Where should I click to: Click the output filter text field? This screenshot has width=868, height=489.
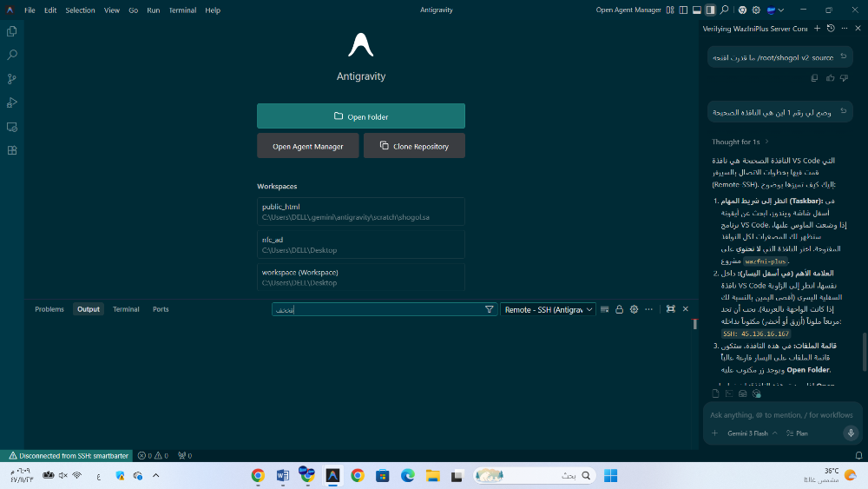(378, 309)
